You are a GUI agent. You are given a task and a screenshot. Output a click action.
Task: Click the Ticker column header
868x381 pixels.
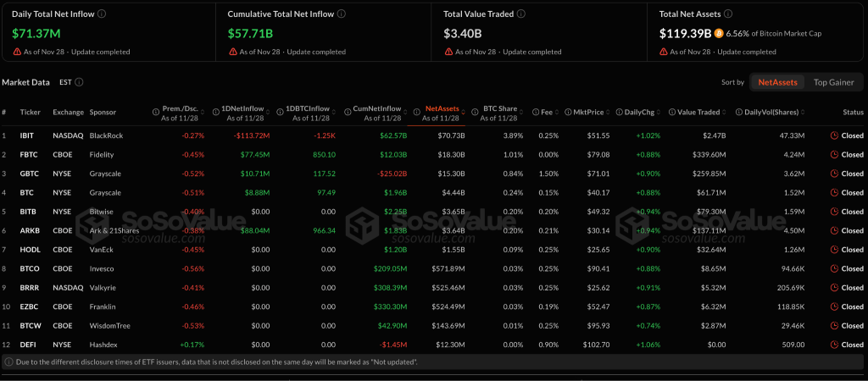[x=30, y=113]
